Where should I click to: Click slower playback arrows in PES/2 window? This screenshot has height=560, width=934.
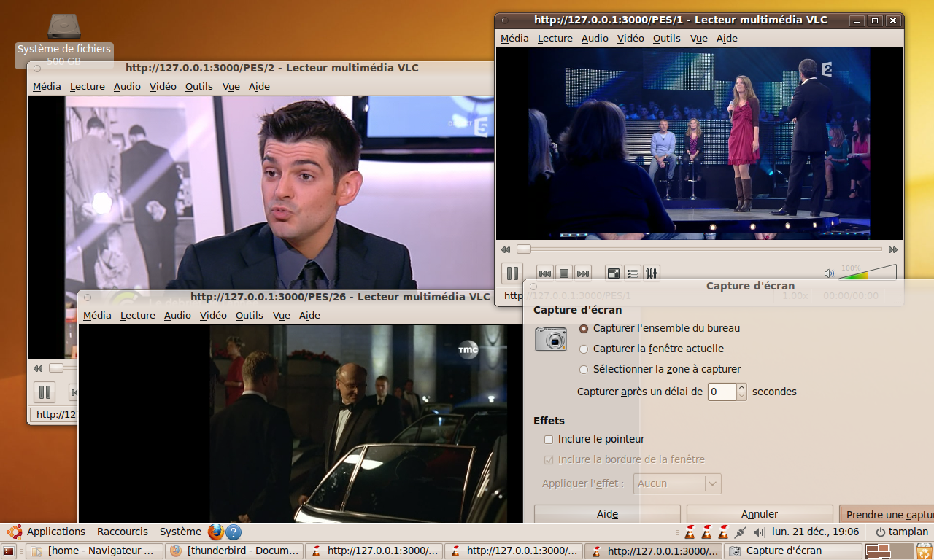(x=36, y=368)
